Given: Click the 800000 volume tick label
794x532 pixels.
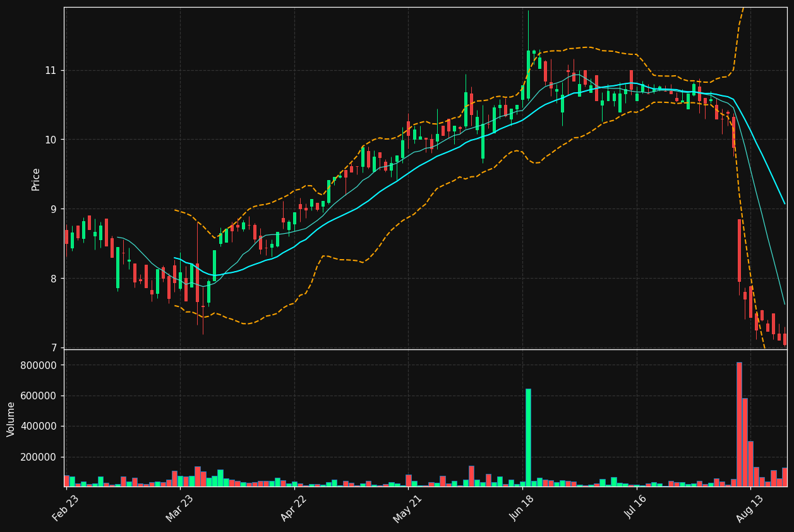Looking at the screenshot, I should 39,365.
